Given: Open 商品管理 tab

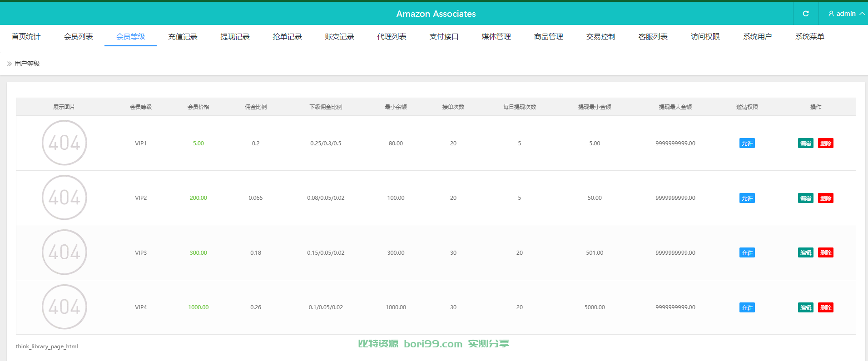Looking at the screenshot, I should pos(548,36).
